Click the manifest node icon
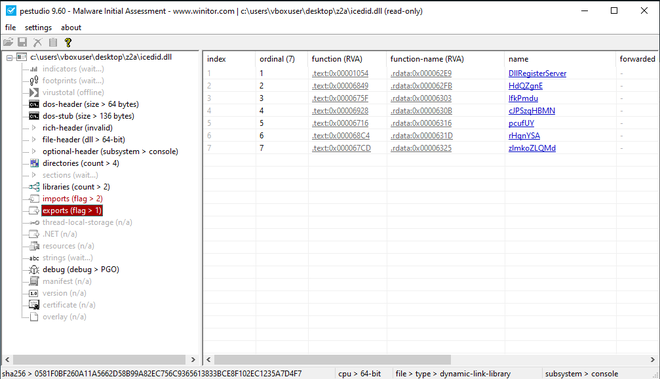This screenshot has width=660, height=379. (34, 281)
